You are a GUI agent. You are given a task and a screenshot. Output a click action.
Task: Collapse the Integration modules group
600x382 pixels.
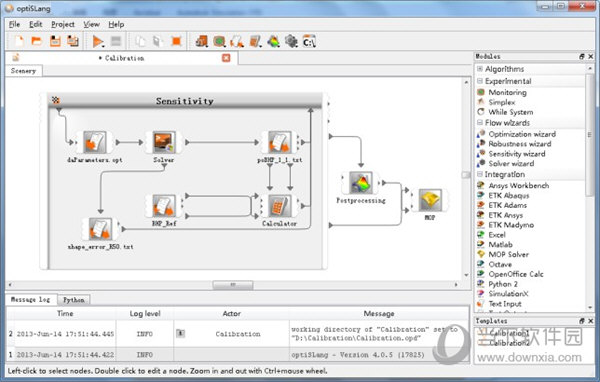tap(480, 174)
